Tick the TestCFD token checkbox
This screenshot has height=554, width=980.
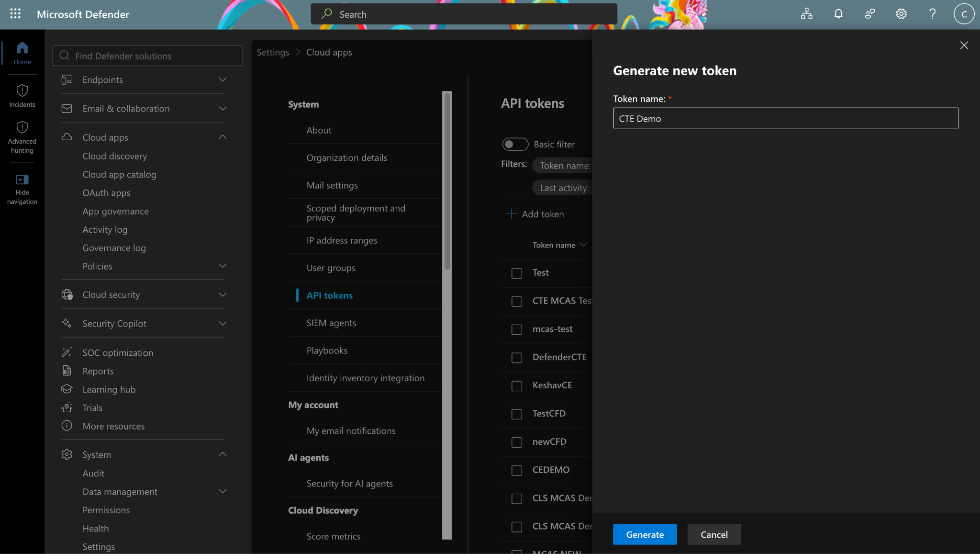[517, 414]
